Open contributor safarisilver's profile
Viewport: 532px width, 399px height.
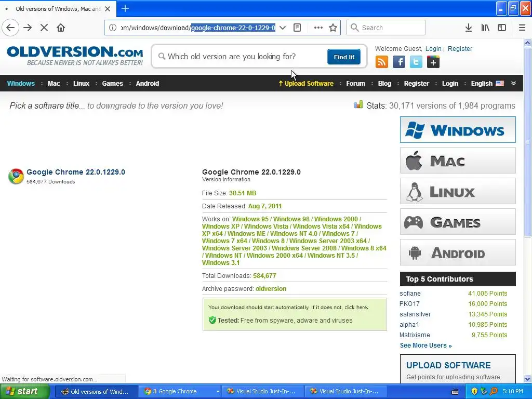click(415, 314)
